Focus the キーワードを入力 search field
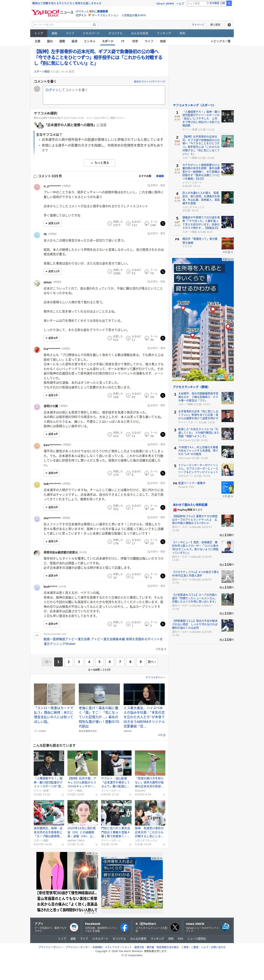The width and height of the screenshot is (264, 980). [x=62, y=25]
